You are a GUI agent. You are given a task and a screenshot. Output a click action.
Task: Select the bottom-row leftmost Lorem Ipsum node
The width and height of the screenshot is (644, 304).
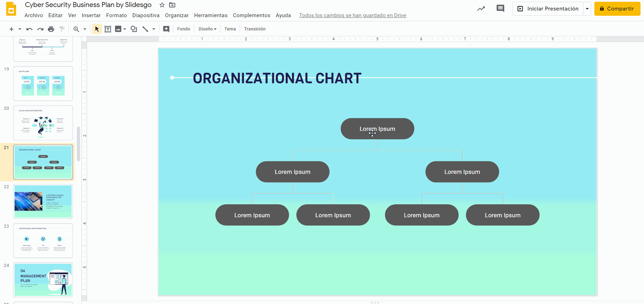point(252,215)
